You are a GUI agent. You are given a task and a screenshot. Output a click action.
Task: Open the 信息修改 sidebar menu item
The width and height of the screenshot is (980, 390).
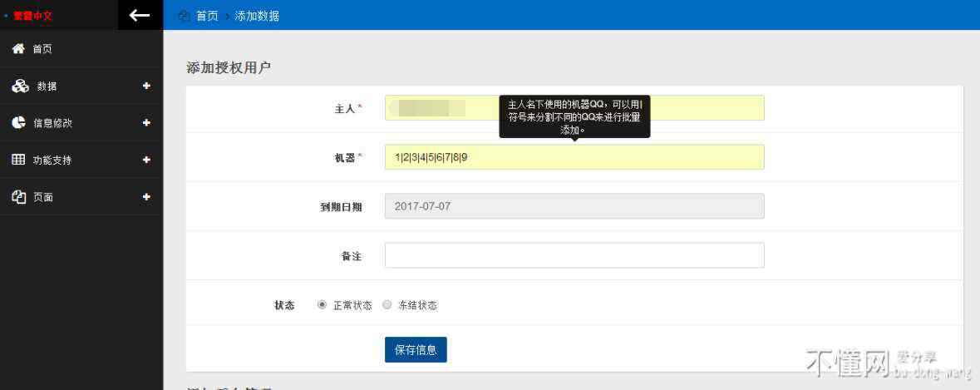tap(81, 122)
